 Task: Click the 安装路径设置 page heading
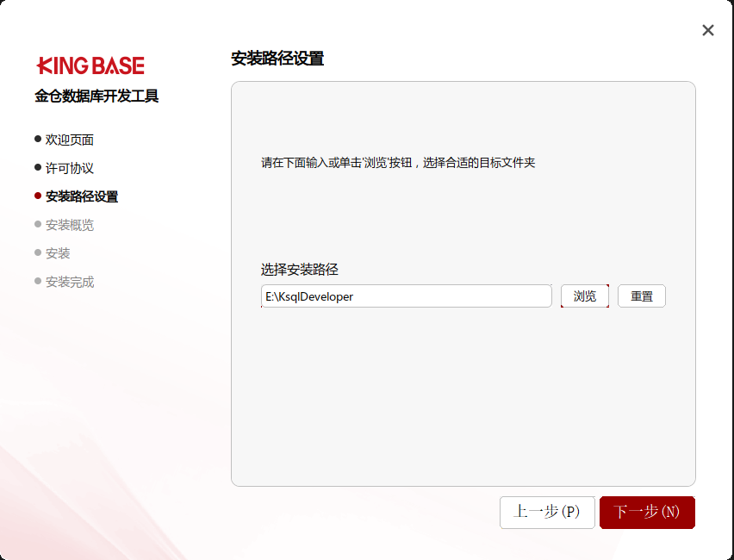(277, 59)
